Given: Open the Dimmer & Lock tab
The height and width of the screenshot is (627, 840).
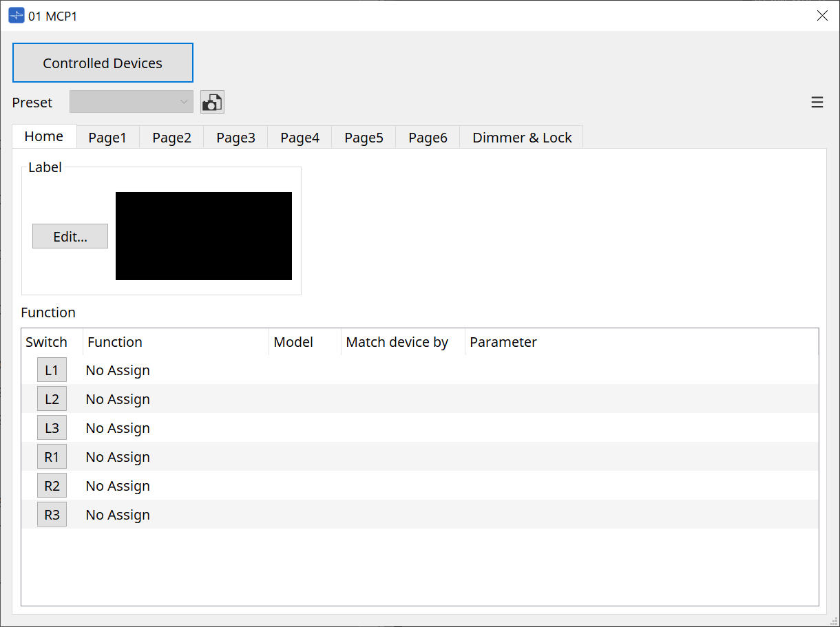Looking at the screenshot, I should (521, 137).
